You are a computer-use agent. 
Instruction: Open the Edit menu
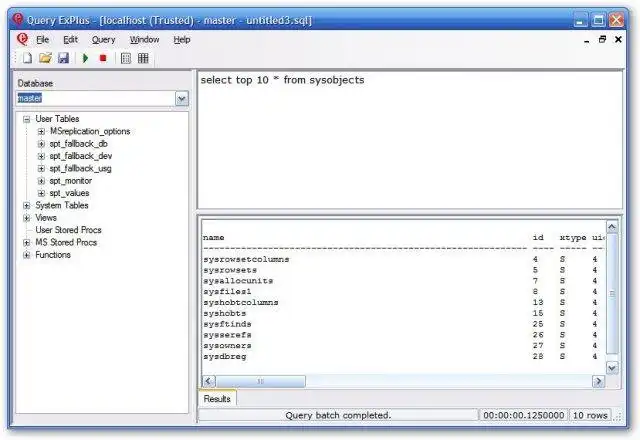pos(70,40)
